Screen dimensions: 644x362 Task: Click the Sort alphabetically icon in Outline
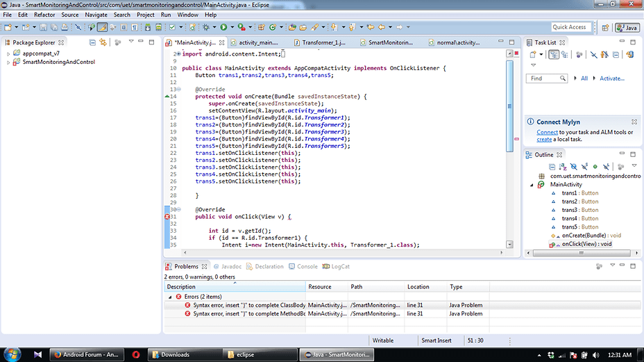click(x=563, y=167)
